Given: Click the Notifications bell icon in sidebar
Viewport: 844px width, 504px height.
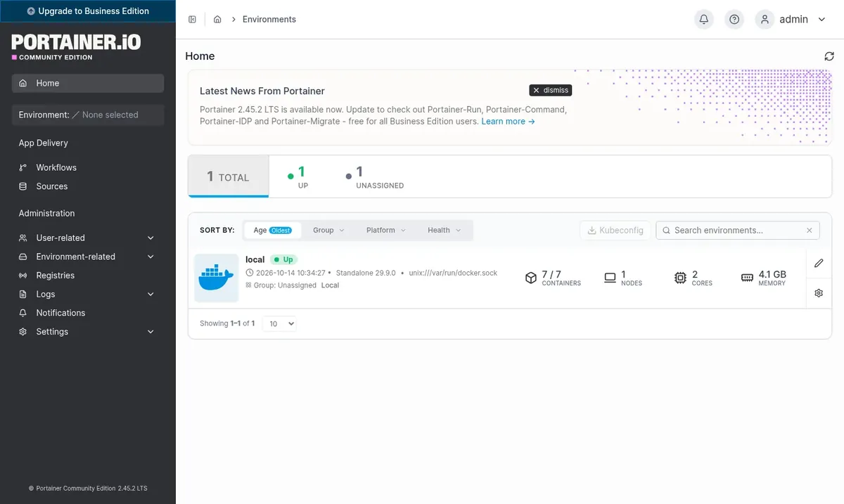Looking at the screenshot, I should click(x=23, y=313).
